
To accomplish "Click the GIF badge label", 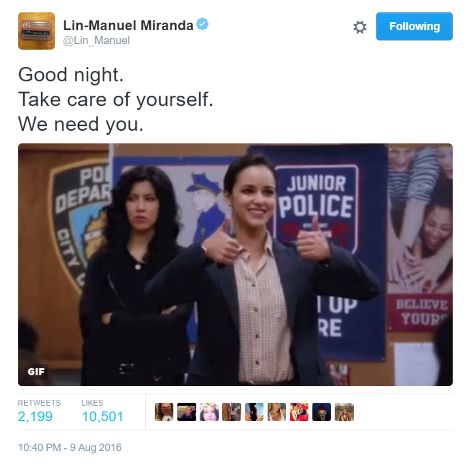I will (36, 372).
